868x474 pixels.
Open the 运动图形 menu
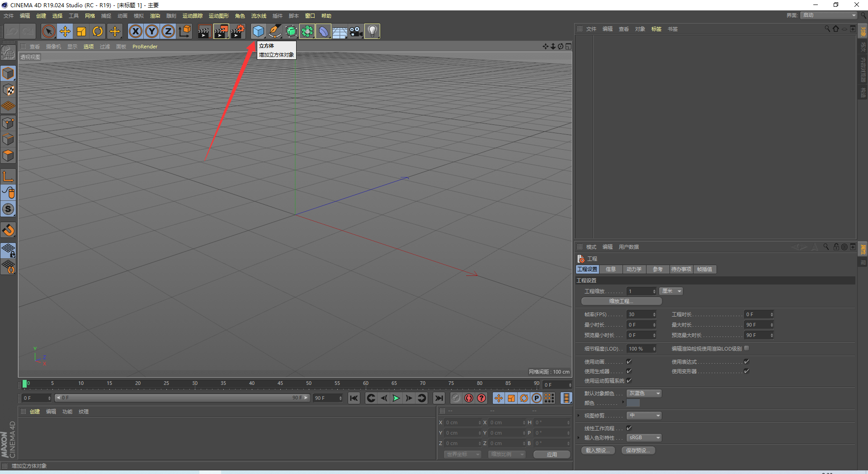(219, 16)
